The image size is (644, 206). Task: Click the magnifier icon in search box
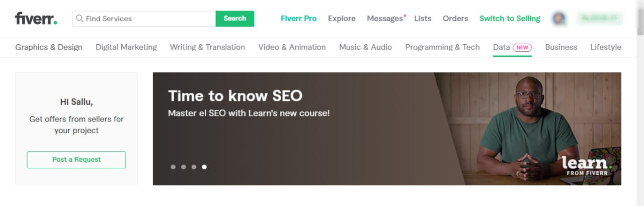click(x=79, y=19)
